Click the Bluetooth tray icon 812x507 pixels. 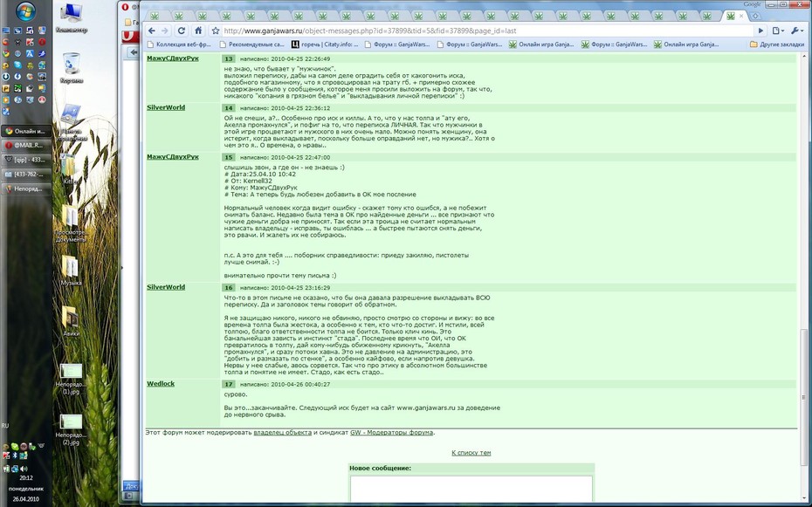tap(15, 456)
